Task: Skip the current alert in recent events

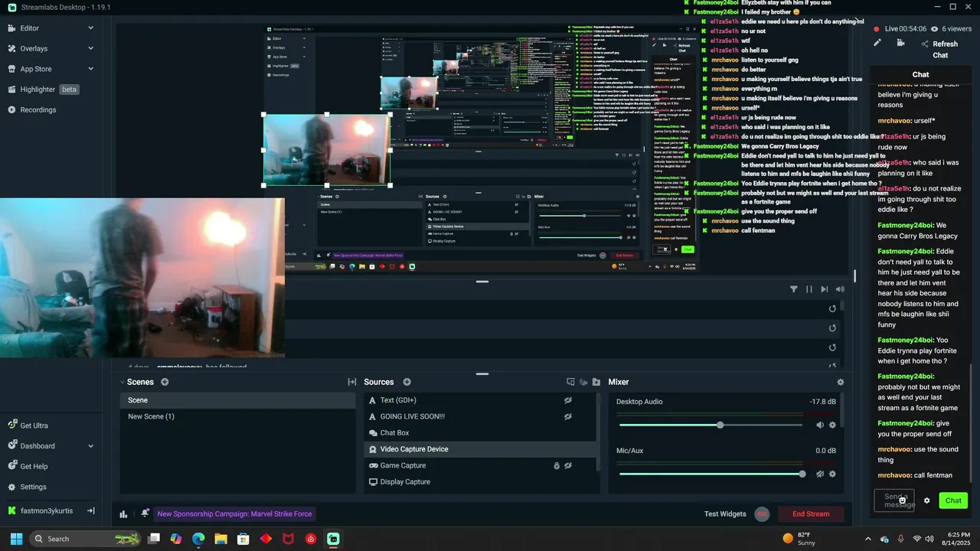Action: pos(825,289)
